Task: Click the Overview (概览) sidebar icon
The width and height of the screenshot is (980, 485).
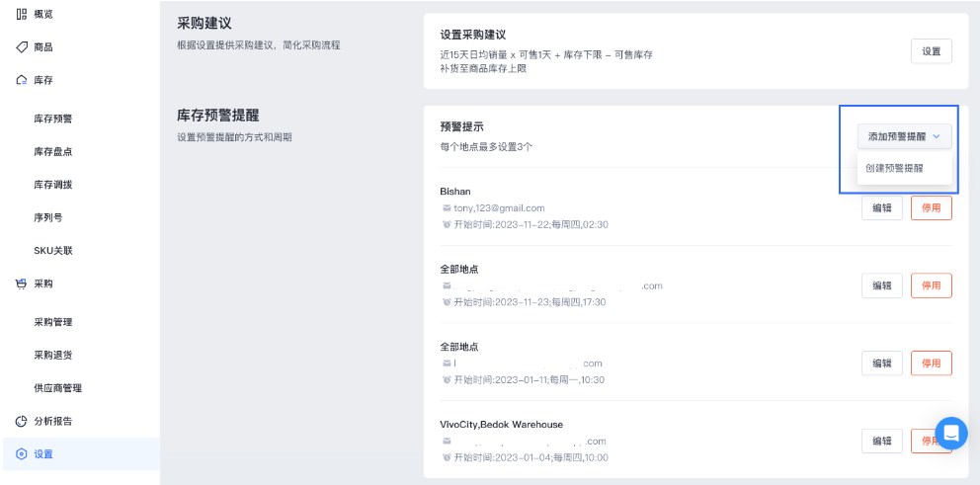Action: 22,14
